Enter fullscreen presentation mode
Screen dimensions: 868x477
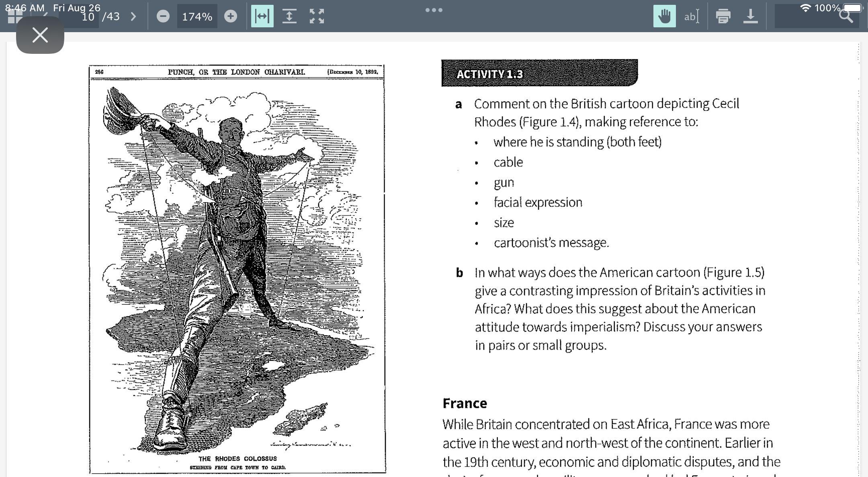(317, 16)
